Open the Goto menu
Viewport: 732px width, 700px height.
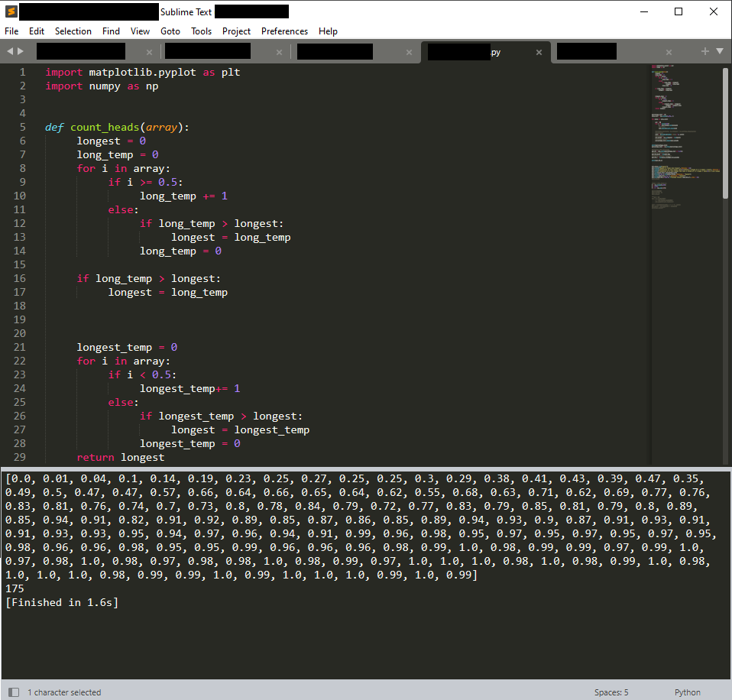pyautogui.click(x=170, y=31)
